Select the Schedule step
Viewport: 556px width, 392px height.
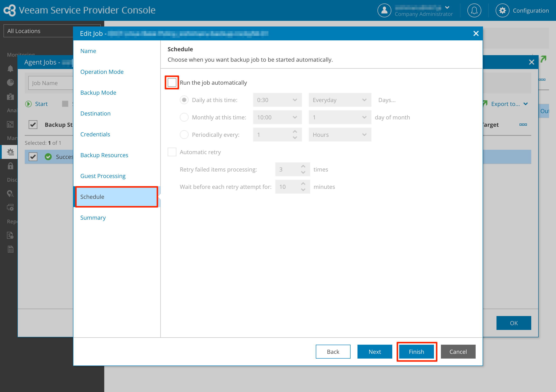click(x=117, y=197)
